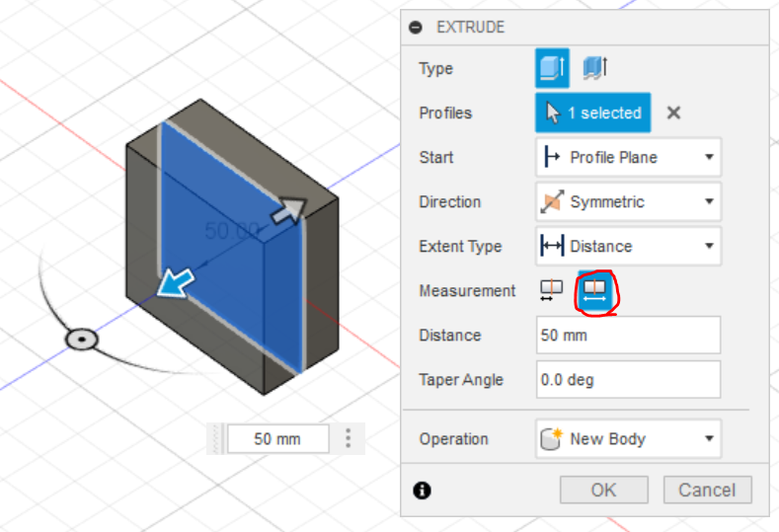Click the Cancel button
The height and width of the screenshot is (532, 779).
[708, 490]
